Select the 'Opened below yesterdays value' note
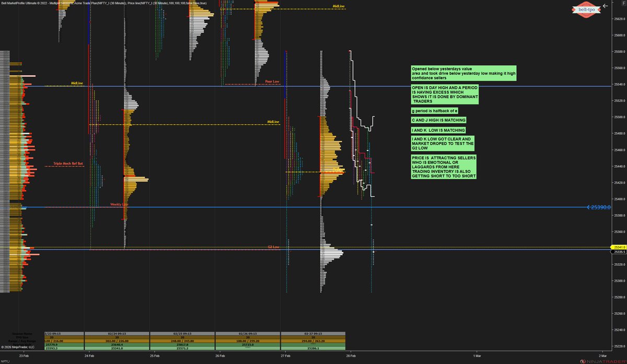This screenshot has height=364, width=627. 463,73
